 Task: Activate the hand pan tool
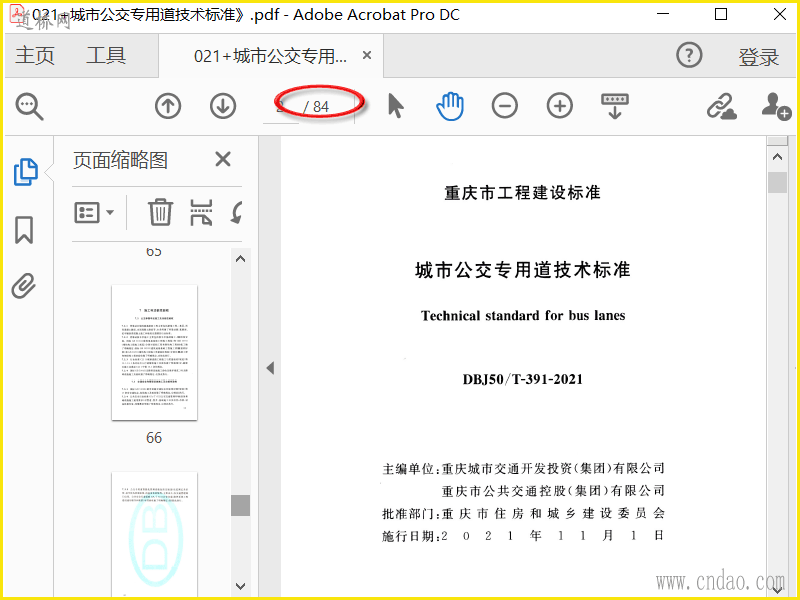[450, 106]
